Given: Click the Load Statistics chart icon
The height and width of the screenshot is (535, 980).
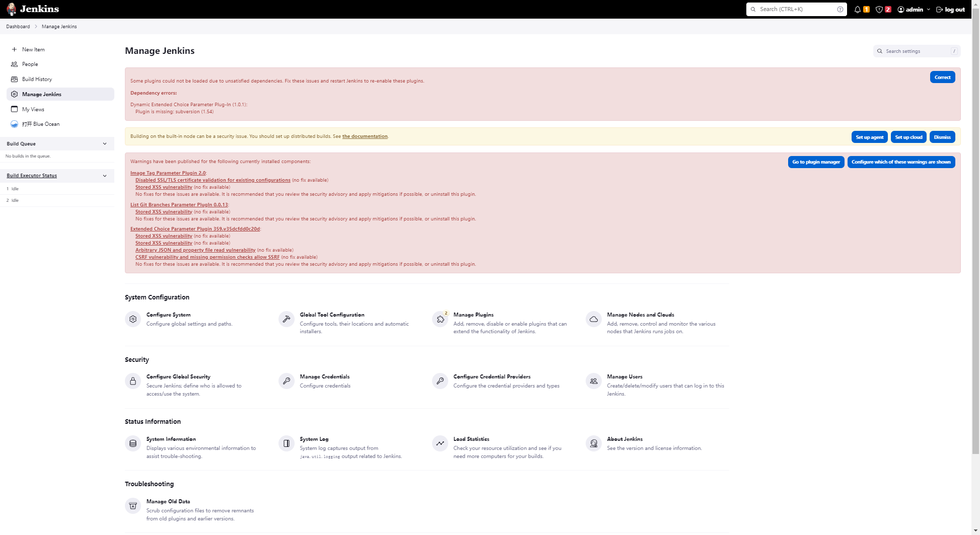Looking at the screenshot, I should pyautogui.click(x=440, y=443).
